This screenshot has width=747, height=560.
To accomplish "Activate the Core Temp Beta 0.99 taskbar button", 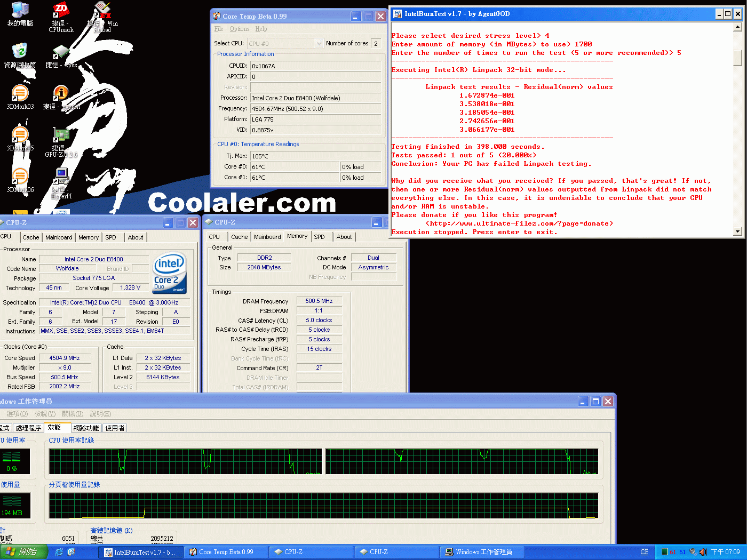I will click(x=226, y=552).
